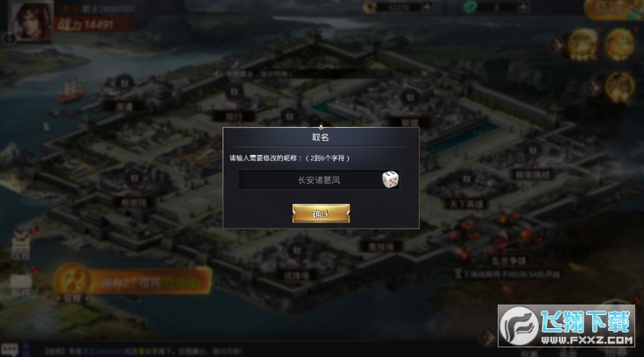Expand the bottom-right menu arrow
Image resolution: width=644 pixels, height=357 pixels.
[x=487, y=338]
